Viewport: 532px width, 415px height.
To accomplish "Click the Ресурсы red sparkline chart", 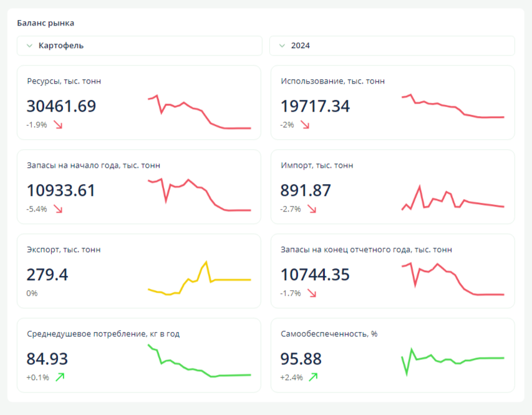I will click(199, 112).
